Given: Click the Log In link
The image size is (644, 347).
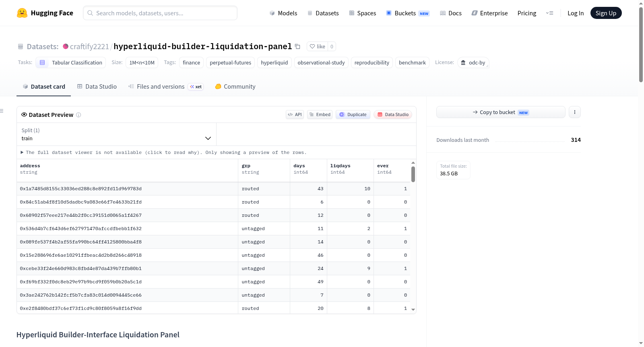Looking at the screenshot, I should [x=576, y=13].
